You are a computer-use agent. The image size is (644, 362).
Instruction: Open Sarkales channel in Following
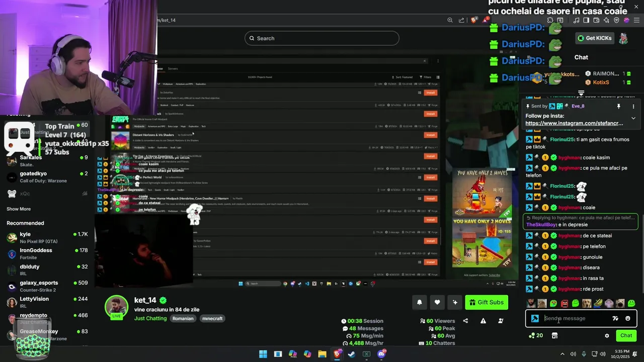47,161
